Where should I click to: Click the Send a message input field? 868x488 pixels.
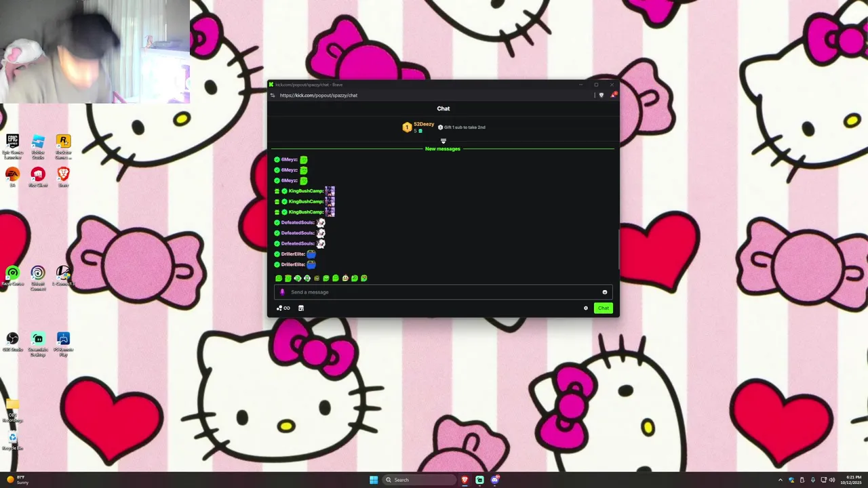click(443, 292)
